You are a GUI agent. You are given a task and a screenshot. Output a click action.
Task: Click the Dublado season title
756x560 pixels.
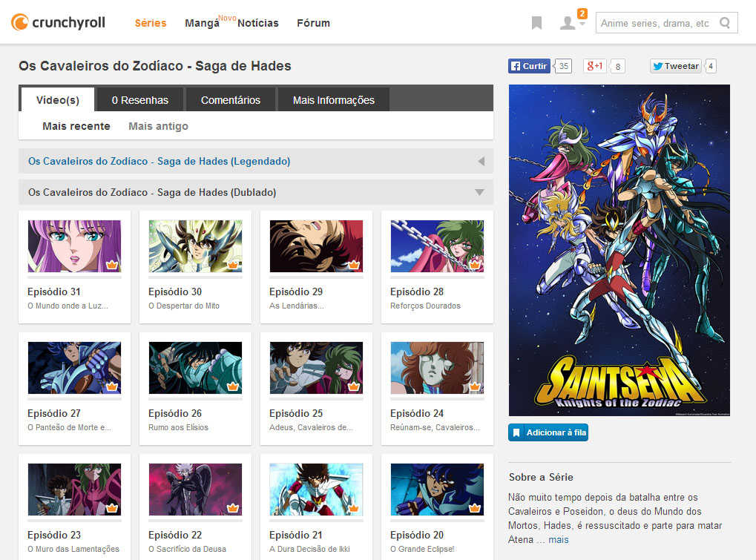[x=152, y=192]
